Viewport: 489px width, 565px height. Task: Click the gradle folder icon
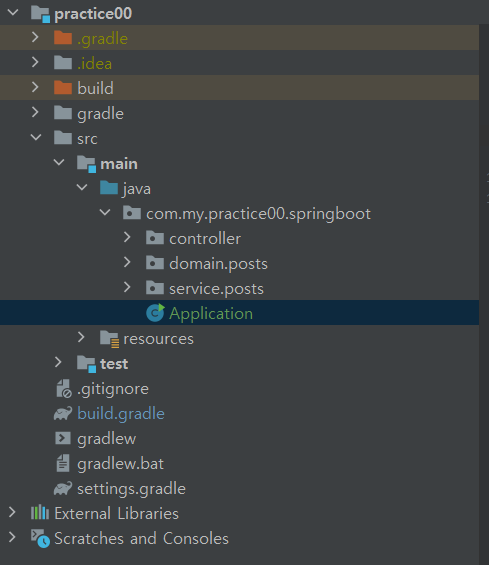[63, 112]
